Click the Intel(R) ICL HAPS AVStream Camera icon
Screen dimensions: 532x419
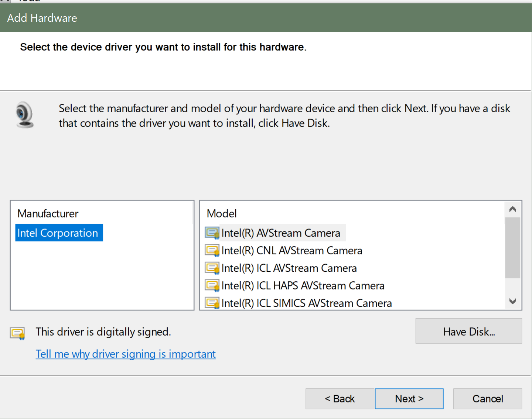pyautogui.click(x=212, y=286)
